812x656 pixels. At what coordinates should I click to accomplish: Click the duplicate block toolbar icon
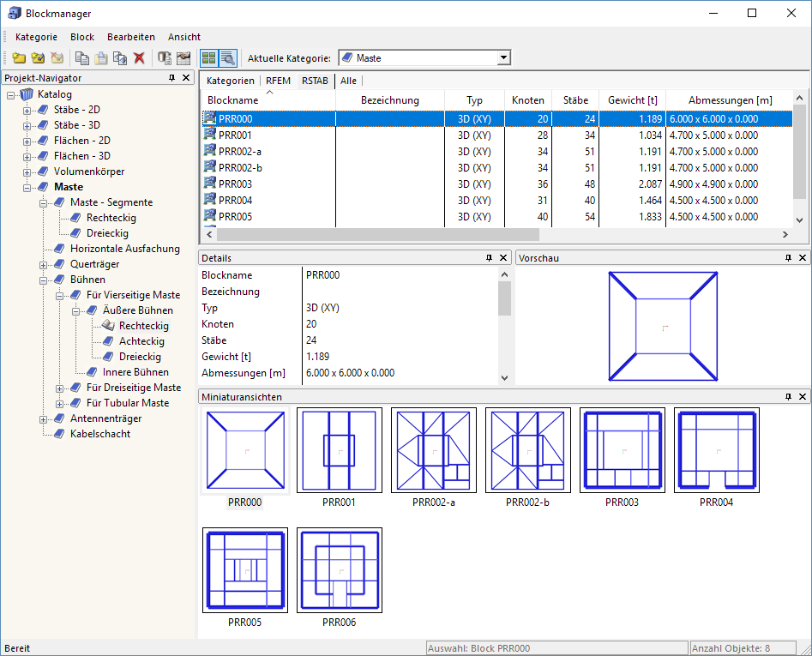click(120, 58)
